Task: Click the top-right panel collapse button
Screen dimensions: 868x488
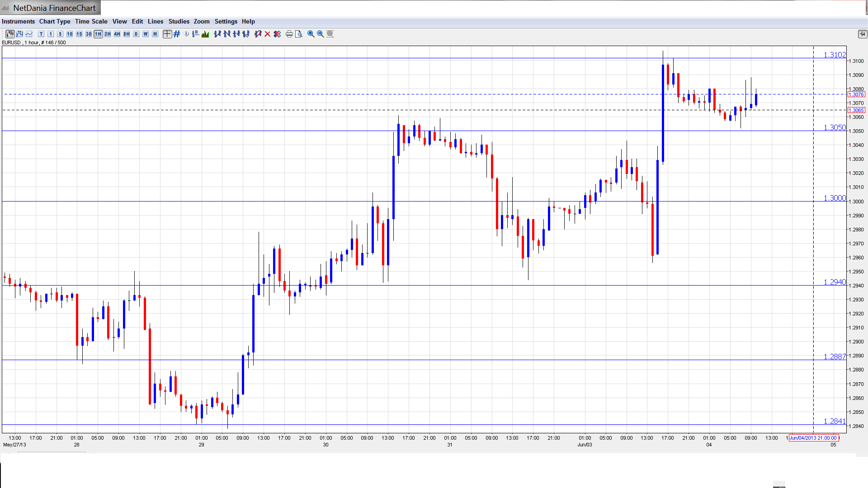Action: [x=862, y=34]
